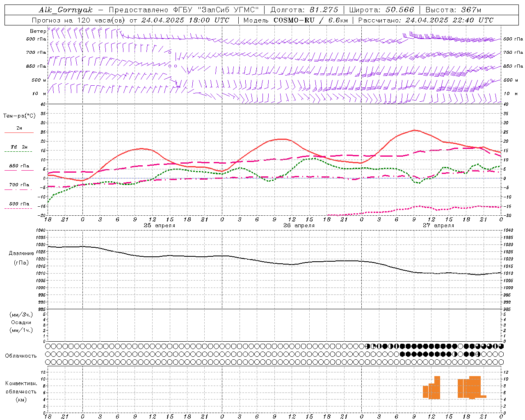Click the 500 гПа temperature legend entry
The width and height of the screenshot is (525, 420).
[19, 204]
